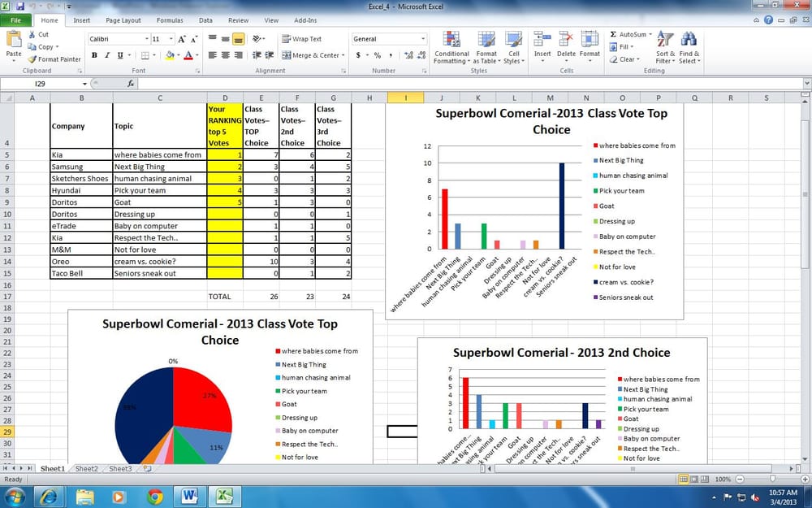
Task: Switch to the Review tab
Action: tap(238, 20)
